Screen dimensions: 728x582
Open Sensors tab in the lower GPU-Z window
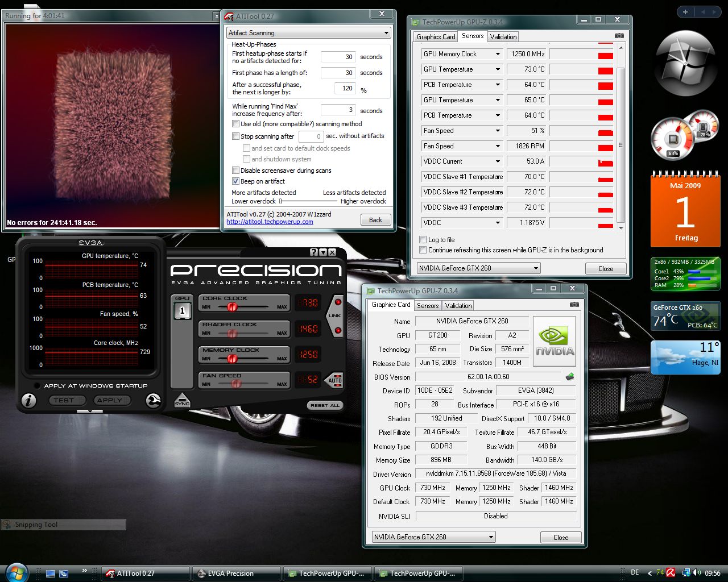428,306
